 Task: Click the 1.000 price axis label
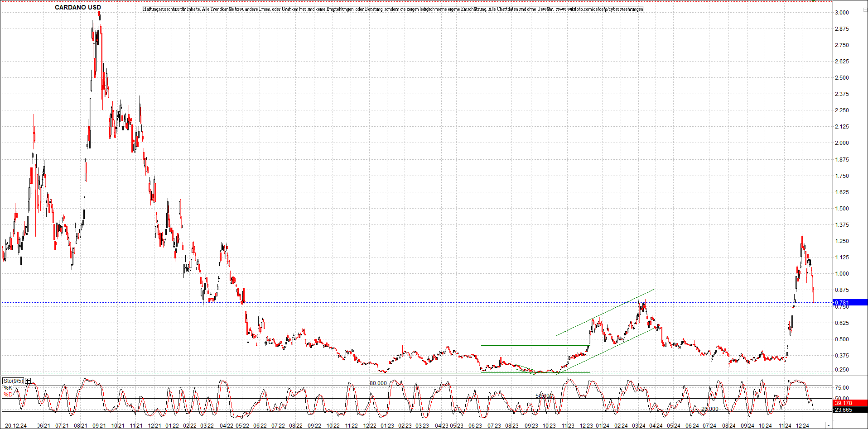(842, 274)
